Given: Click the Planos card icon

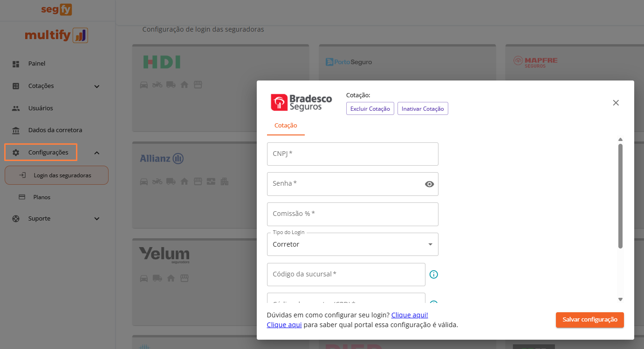Looking at the screenshot, I should (22, 197).
